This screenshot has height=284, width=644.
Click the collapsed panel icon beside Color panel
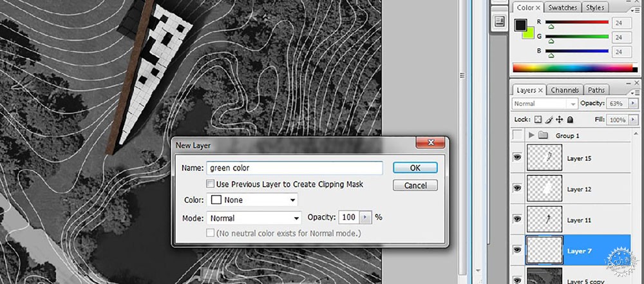coord(500,21)
